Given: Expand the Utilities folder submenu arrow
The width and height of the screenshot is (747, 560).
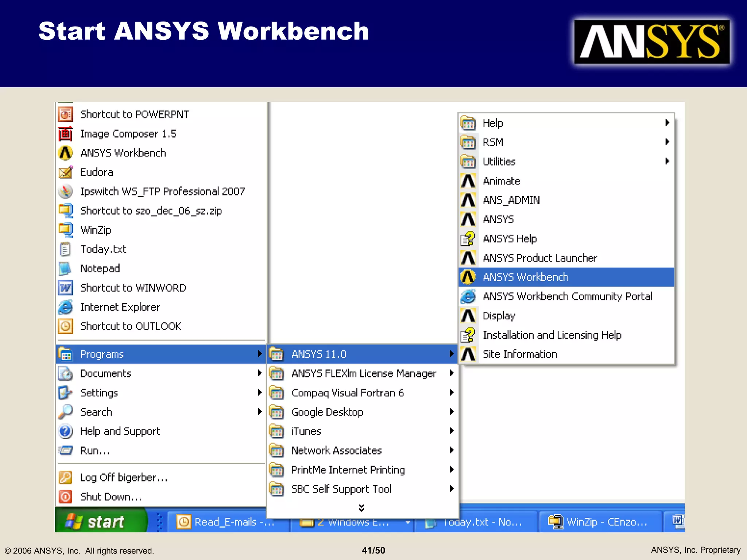Looking at the screenshot, I should tap(667, 161).
